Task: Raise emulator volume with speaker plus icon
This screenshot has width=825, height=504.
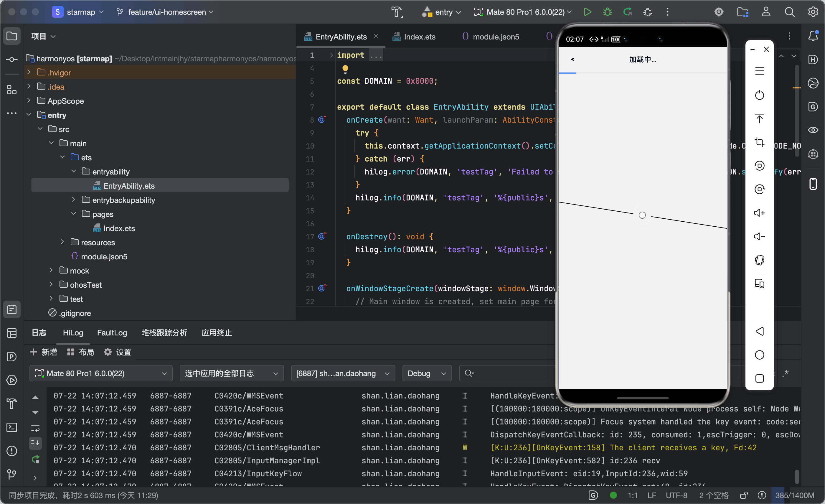Action: click(x=759, y=213)
